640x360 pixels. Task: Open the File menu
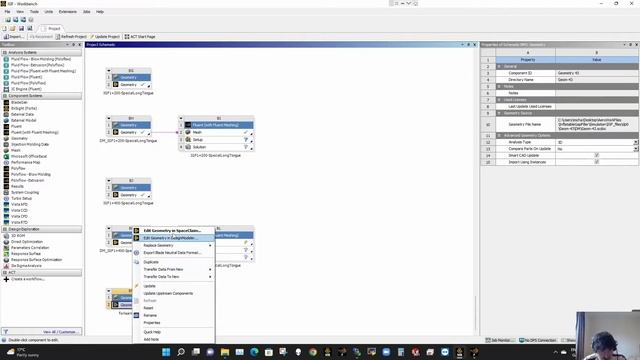pyautogui.click(x=7, y=12)
